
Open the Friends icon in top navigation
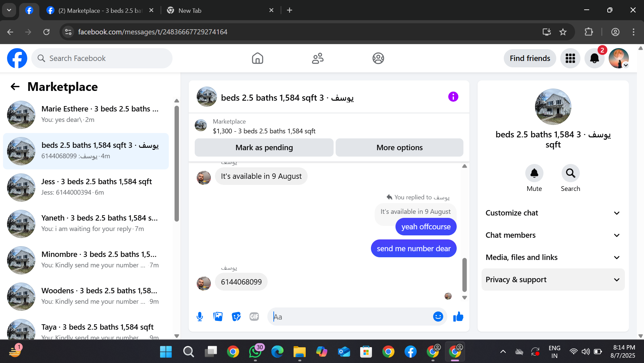318,58
